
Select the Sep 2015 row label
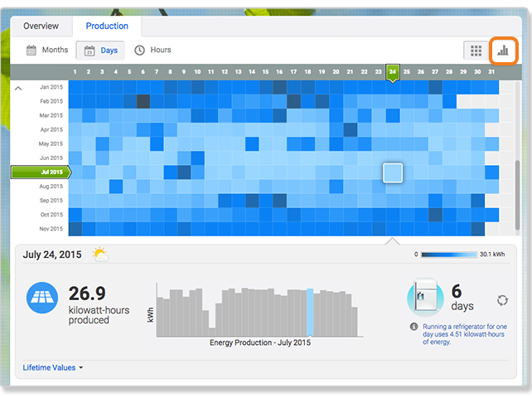click(51, 201)
